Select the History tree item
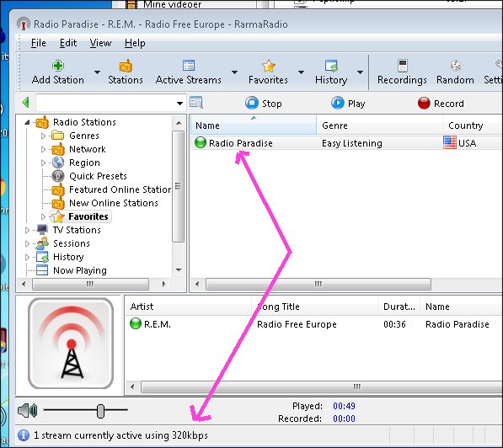This screenshot has height=448, width=503. coord(68,257)
